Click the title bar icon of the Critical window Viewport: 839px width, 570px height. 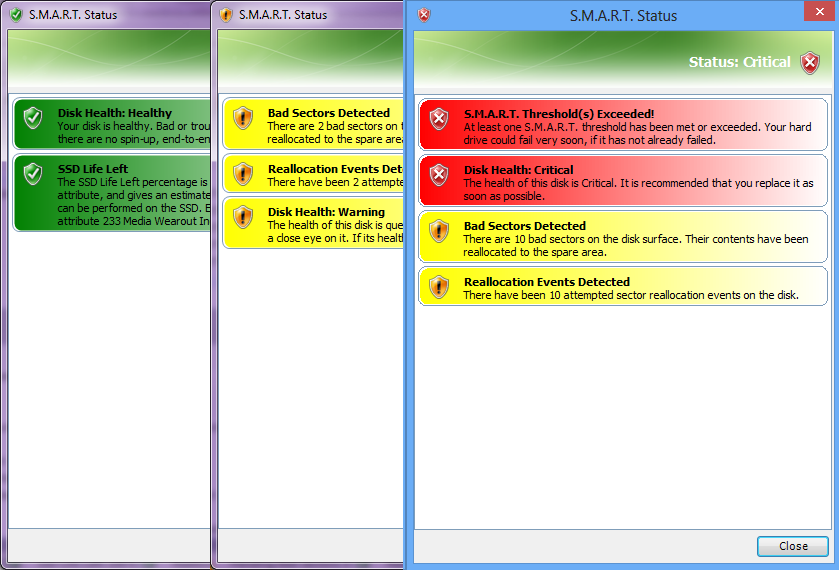(424, 15)
